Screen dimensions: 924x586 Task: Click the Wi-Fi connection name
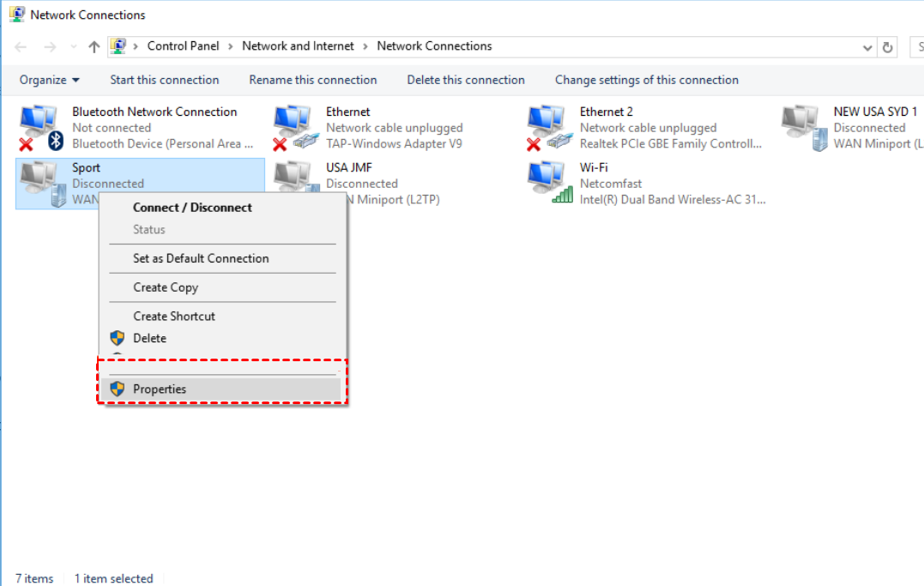click(x=594, y=167)
